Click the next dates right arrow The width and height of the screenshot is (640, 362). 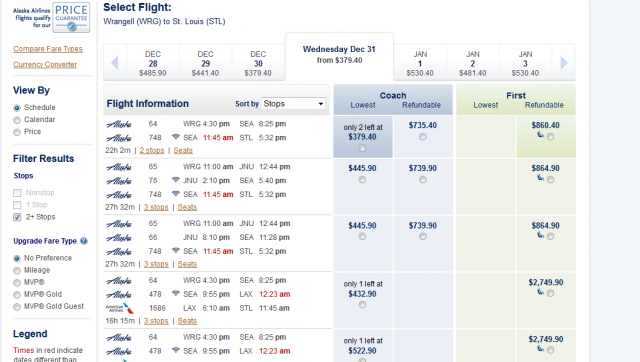point(564,63)
